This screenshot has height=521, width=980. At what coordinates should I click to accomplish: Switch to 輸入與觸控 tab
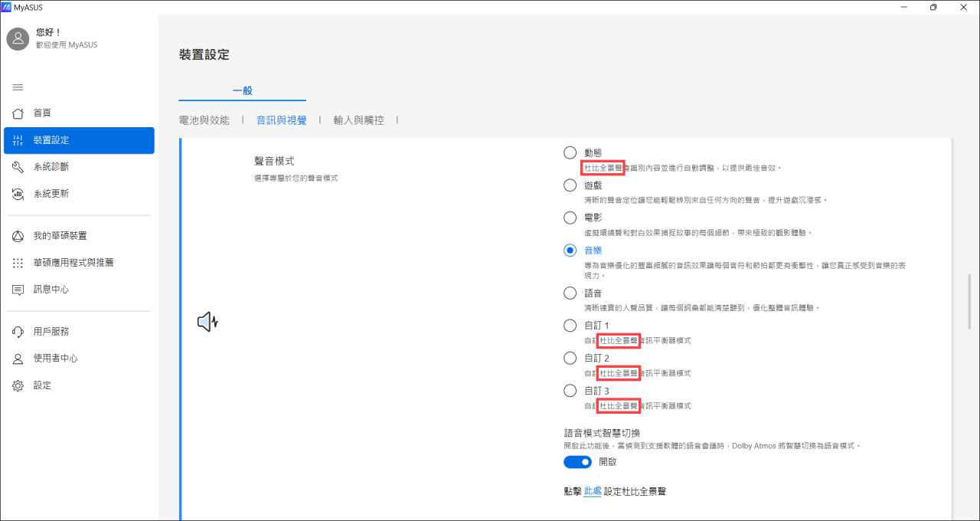358,120
